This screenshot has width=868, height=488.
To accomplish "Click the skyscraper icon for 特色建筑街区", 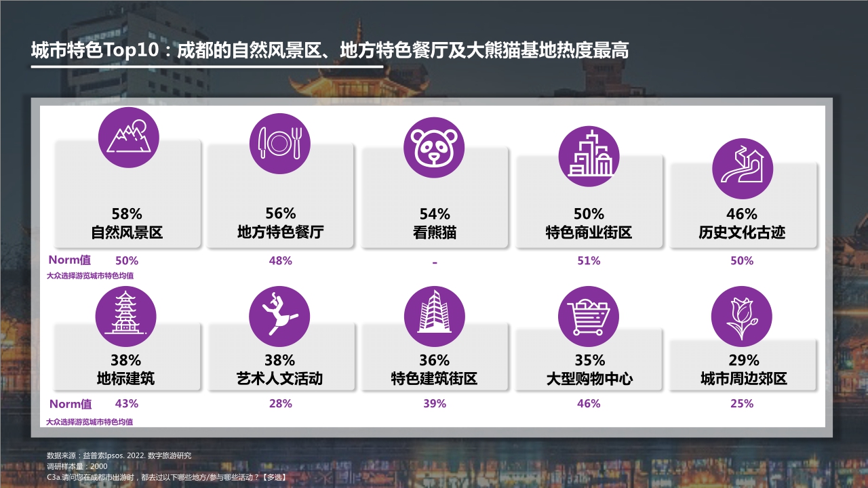I will coord(435,316).
